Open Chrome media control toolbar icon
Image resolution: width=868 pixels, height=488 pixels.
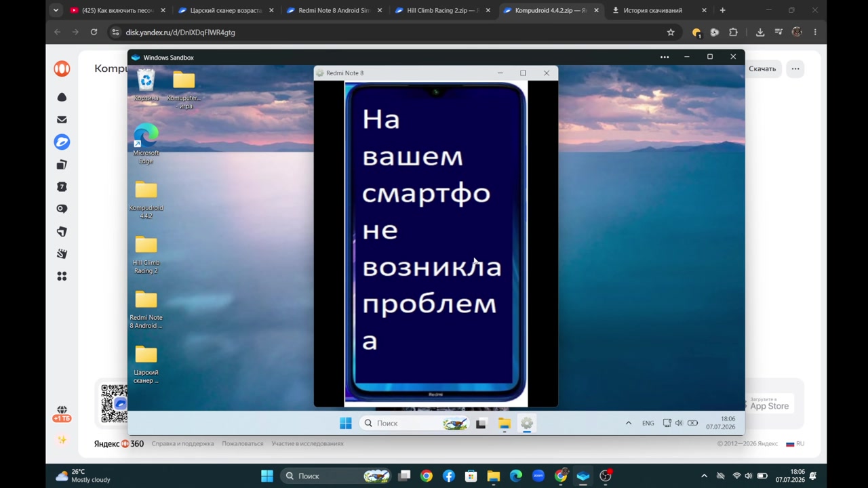pos(778,32)
